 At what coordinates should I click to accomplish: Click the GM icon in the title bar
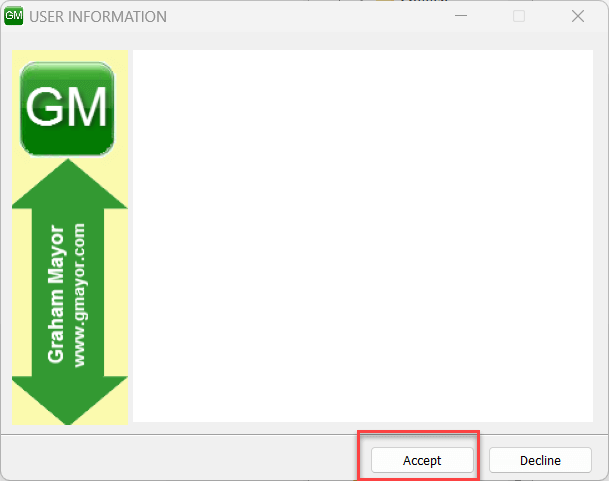tap(14, 16)
